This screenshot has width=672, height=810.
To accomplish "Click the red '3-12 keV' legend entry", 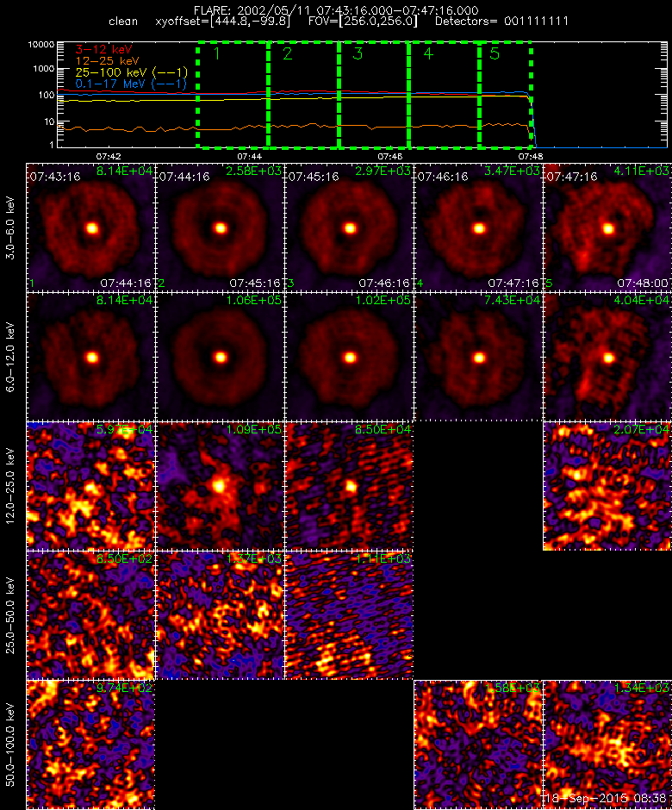I will tap(104, 50).
